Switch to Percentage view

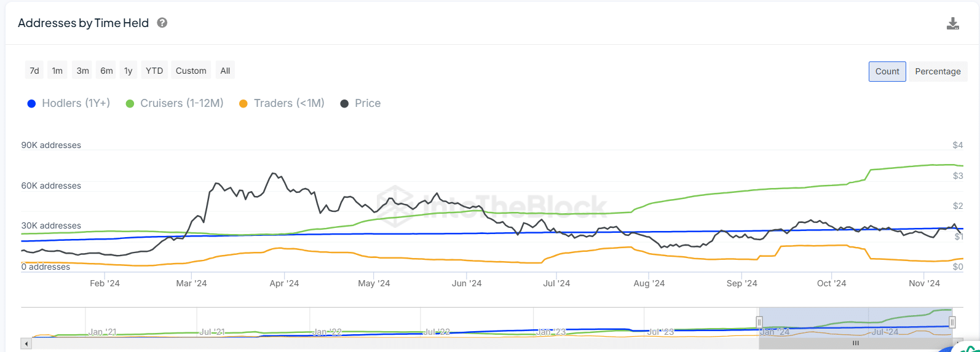click(x=937, y=71)
